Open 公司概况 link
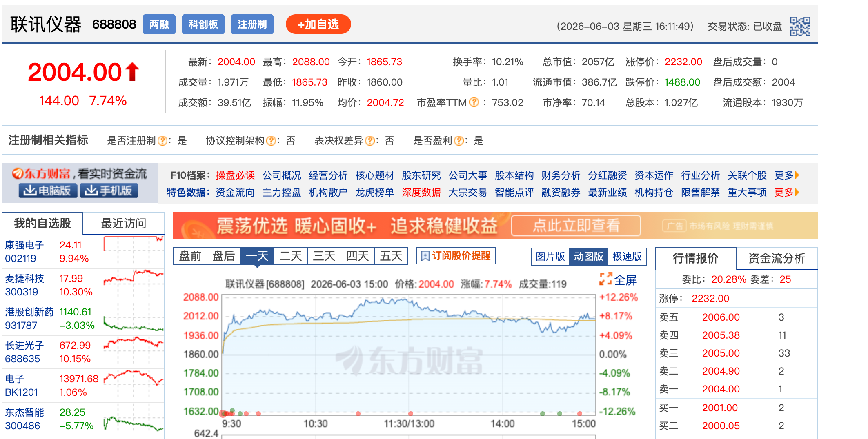Viewport: 868px width, 439px height. click(282, 175)
